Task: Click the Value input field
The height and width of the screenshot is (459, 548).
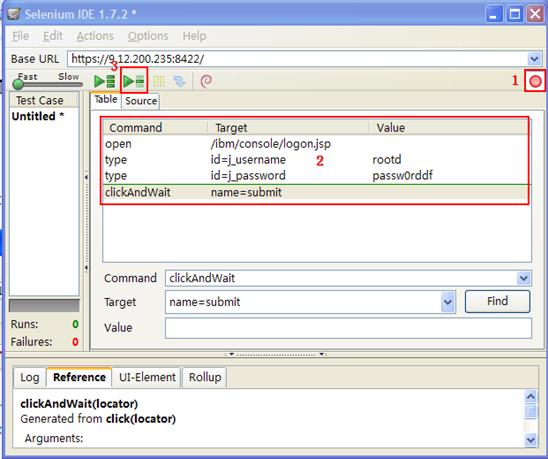Action: (x=348, y=328)
